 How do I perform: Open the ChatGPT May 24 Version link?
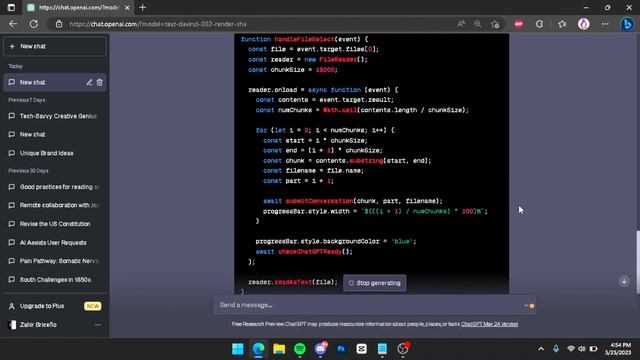pos(489,324)
